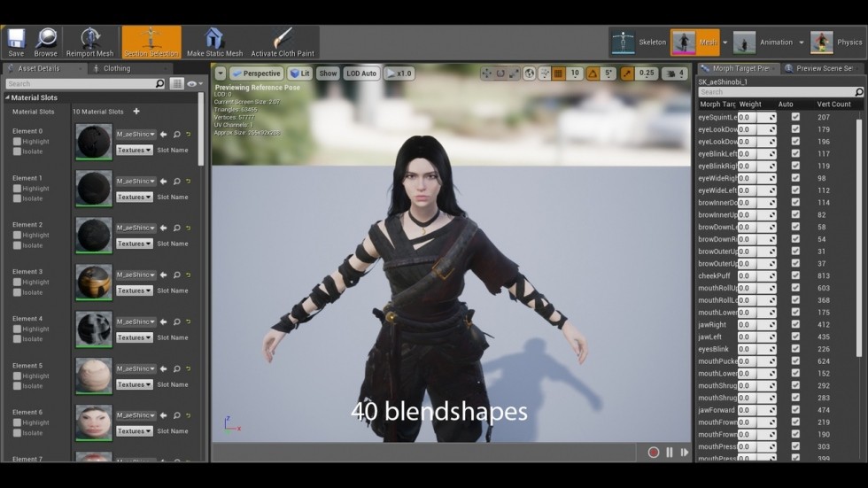The height and width of the screenshot is (488, 868).
Task: Open dropdown arrow next to Mesh mode
Action: 725,43
